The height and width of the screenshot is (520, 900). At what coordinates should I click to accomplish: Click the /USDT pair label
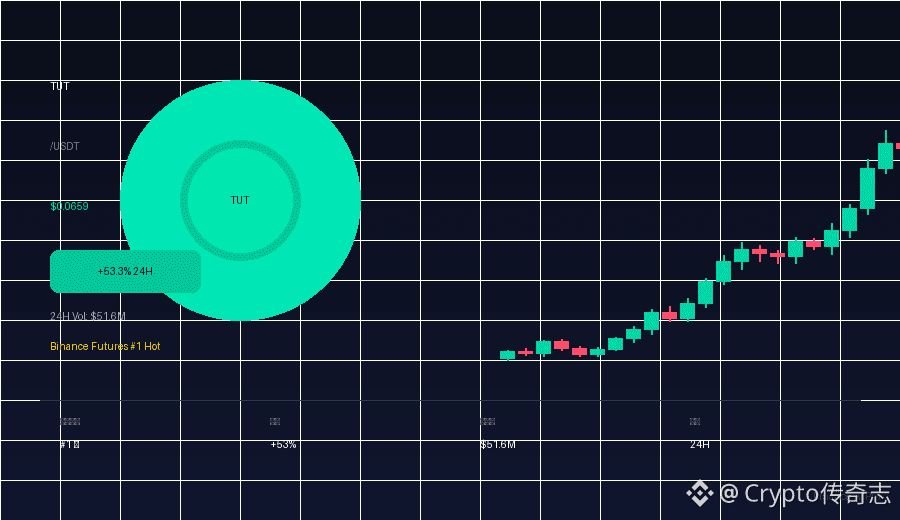pyautogui.click(x=65, y=146)
